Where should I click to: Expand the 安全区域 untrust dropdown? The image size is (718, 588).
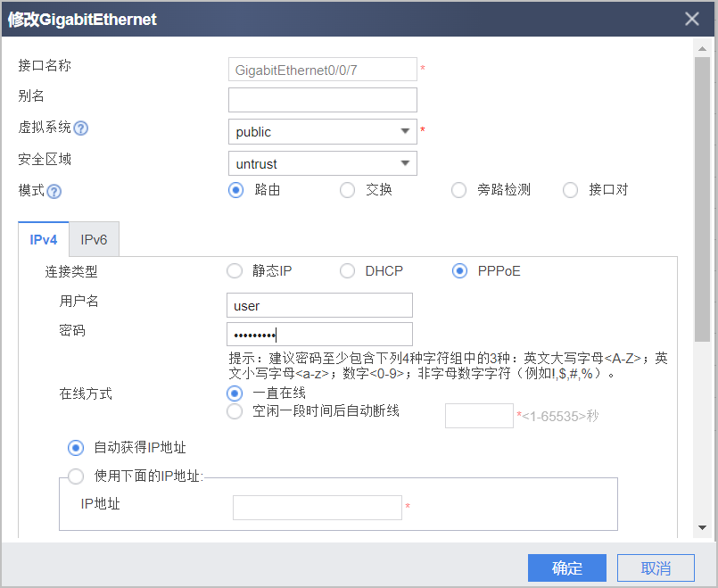322,163
